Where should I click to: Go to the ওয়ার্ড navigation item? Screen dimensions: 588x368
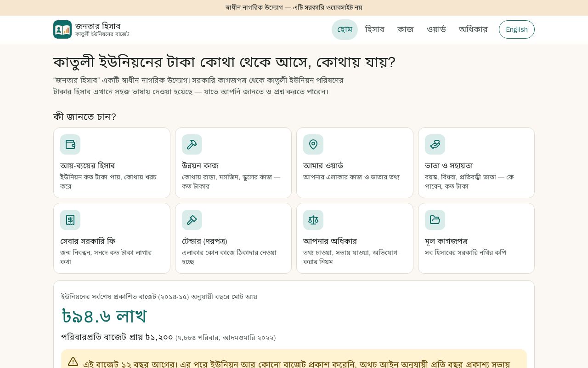[436, 29]
